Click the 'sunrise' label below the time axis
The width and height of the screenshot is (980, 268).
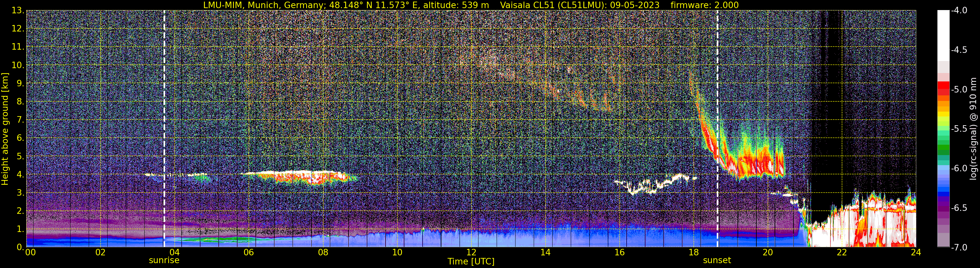pos(164,261)
